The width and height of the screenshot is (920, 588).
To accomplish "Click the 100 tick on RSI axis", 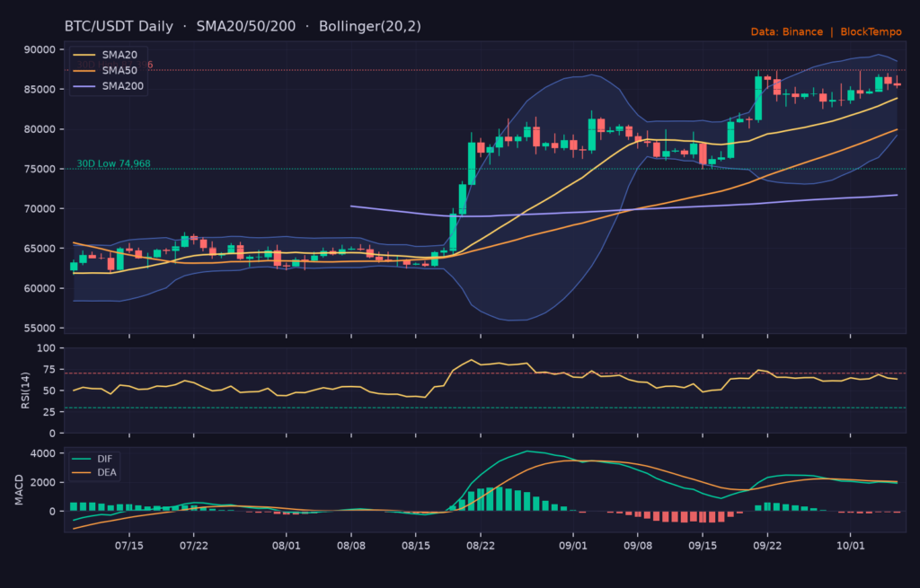I will [x=47, y=348].
